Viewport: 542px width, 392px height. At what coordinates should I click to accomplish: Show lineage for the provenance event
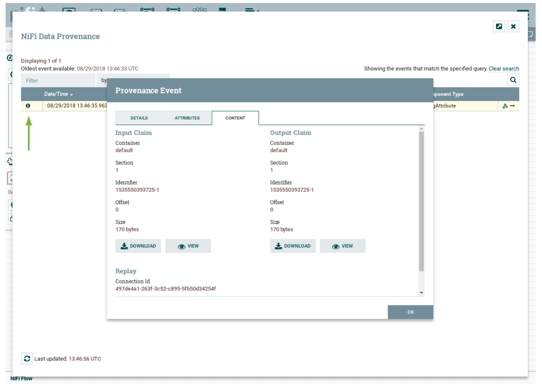click(505, 106)
